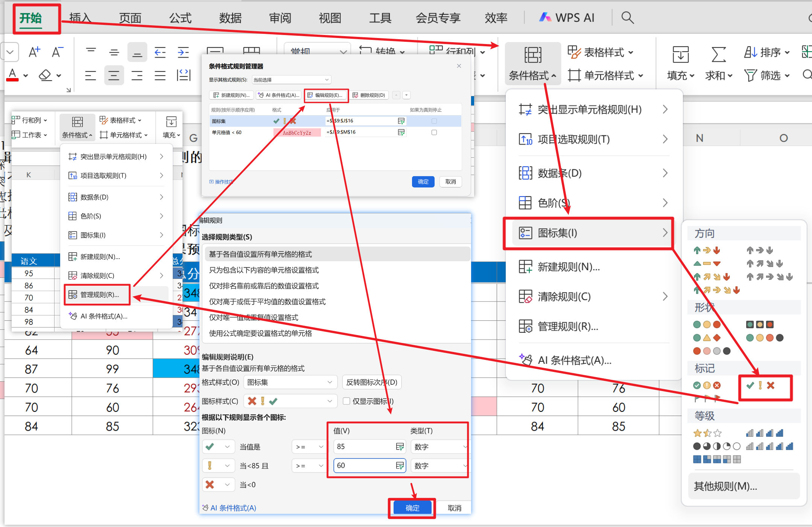The width and height of the screenshot is (812, 527).
Task: Choose 管理规则(R)... in the large menu
Action: [567, 326]
